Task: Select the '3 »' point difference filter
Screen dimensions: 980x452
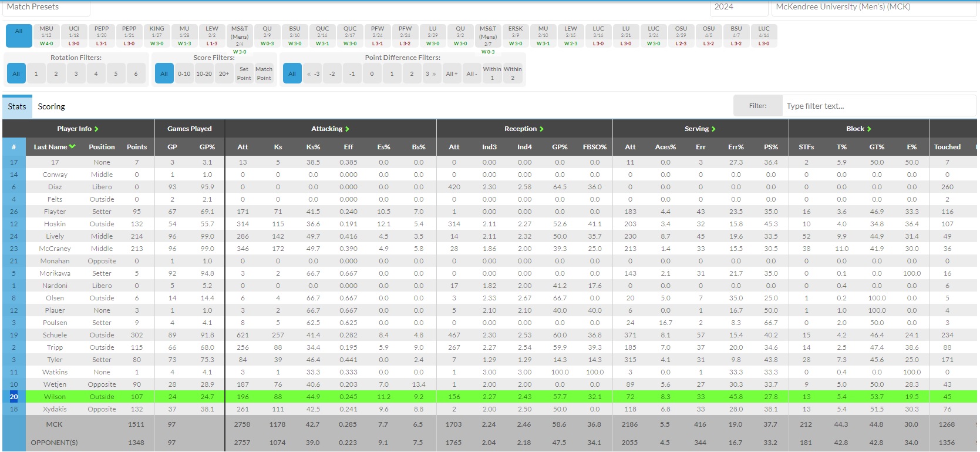Action: click(x=431, y=74)
